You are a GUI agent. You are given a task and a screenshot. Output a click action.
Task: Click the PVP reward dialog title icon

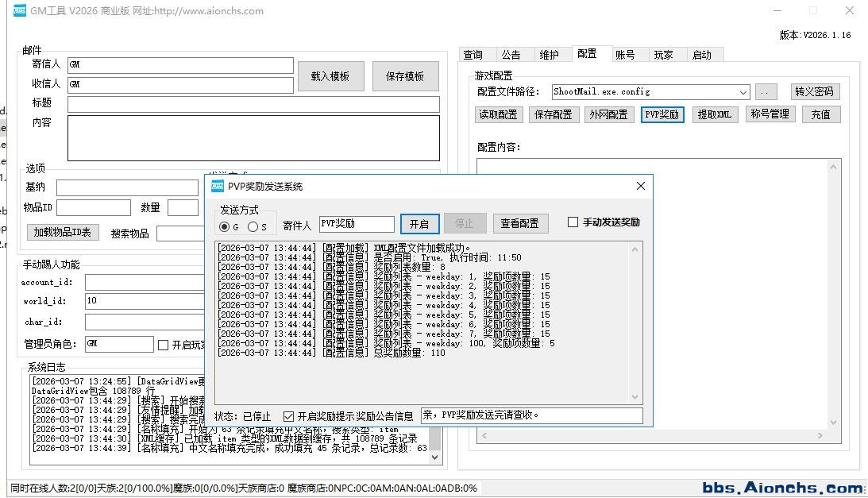(x=217, y=187)
